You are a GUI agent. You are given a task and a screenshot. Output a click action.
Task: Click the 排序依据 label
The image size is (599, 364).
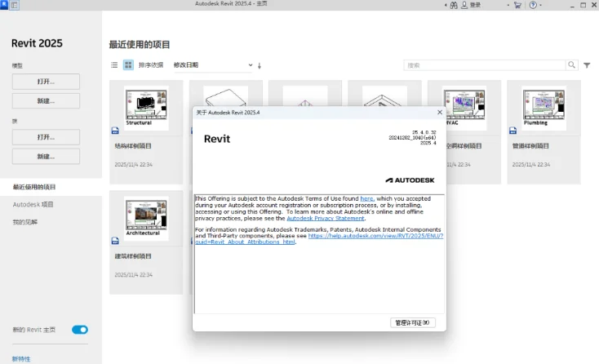point(151,65)
